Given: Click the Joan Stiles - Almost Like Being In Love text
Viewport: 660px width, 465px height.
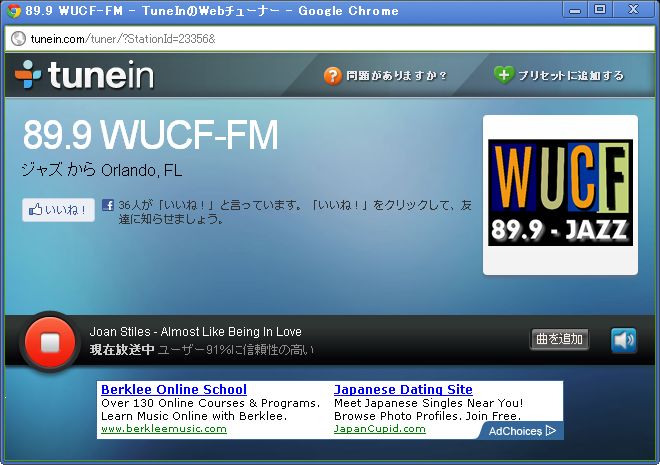Looking at the screenshot, I should [x=195, y=332].
